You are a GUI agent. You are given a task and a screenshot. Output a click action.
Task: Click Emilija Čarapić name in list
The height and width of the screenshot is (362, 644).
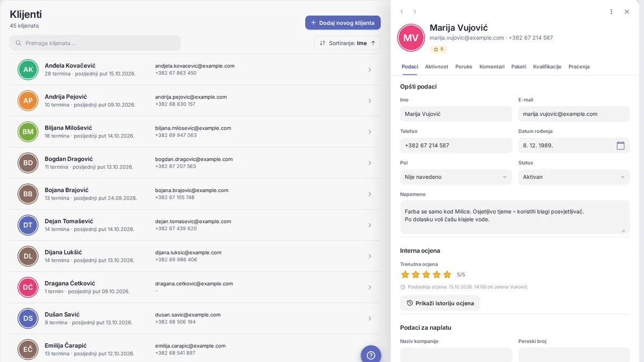[65, 345]
